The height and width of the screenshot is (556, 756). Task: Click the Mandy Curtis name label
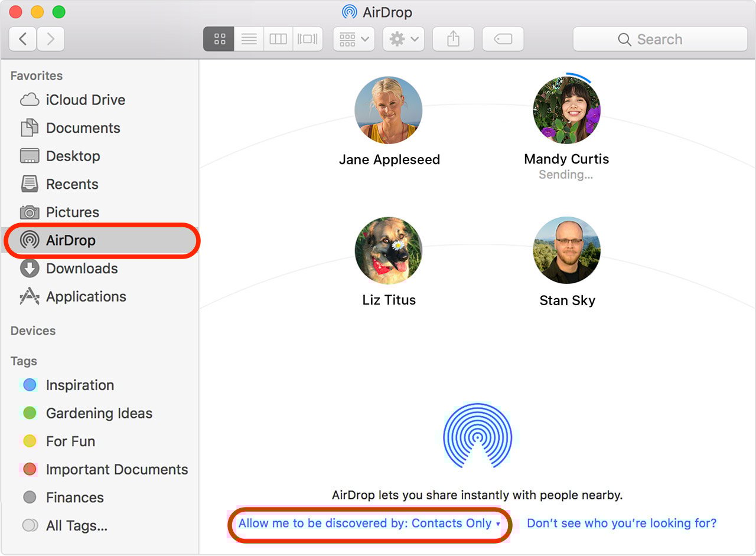(566, 159)
